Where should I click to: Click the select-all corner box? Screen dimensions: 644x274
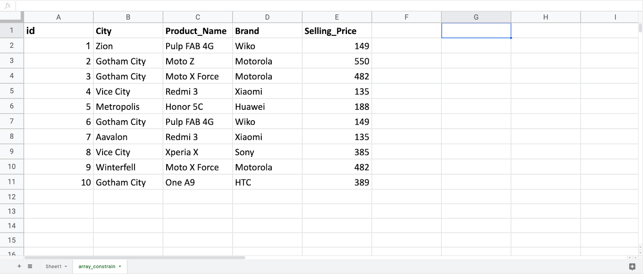click(12, 17)
